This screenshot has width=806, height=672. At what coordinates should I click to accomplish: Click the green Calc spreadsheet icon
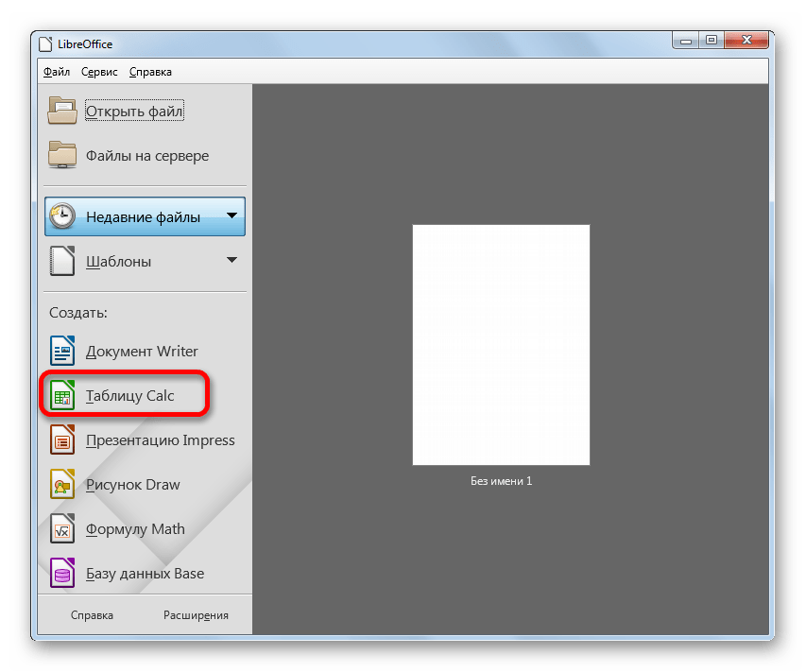(x=62, y=396)
